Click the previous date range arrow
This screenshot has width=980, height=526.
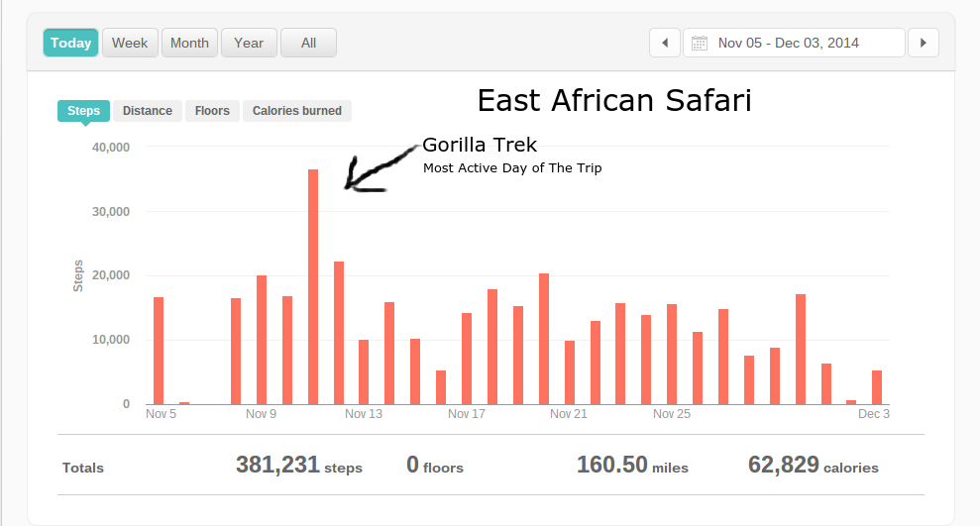[664, 43]
